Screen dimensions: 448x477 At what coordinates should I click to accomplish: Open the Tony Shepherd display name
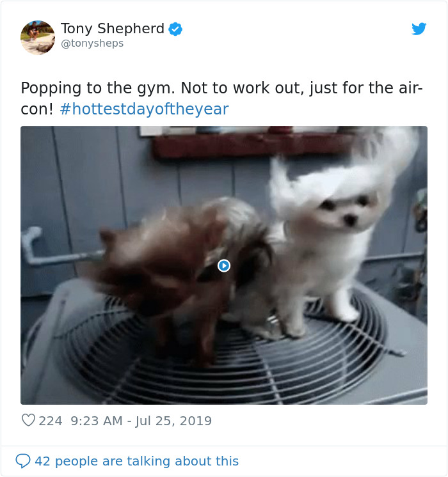point(113,29)
